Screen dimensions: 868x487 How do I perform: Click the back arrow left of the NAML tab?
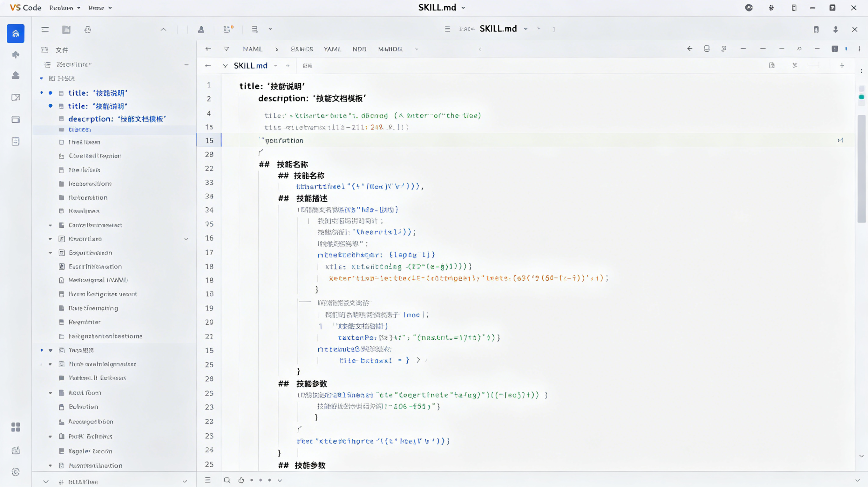(208, 49)
